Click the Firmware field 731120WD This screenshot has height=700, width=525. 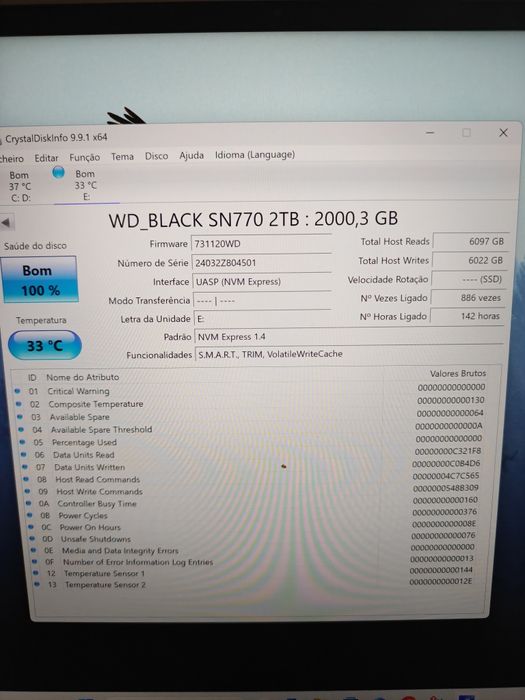[x=262, y=244]
